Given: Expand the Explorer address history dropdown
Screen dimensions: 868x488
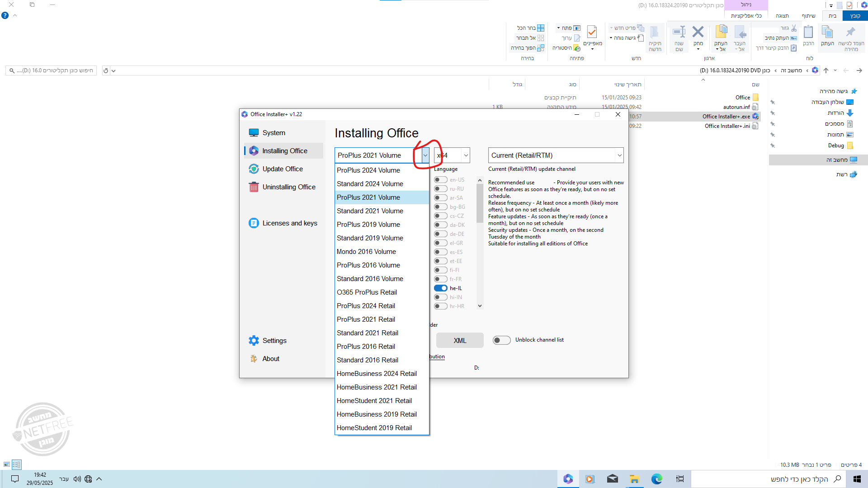Looking at the screenshot, I should [x=113, y=70].
